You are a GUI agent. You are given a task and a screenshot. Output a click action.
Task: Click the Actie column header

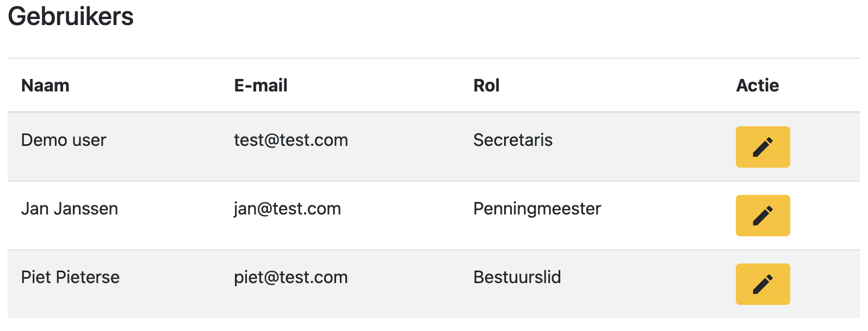pos(757,85)
